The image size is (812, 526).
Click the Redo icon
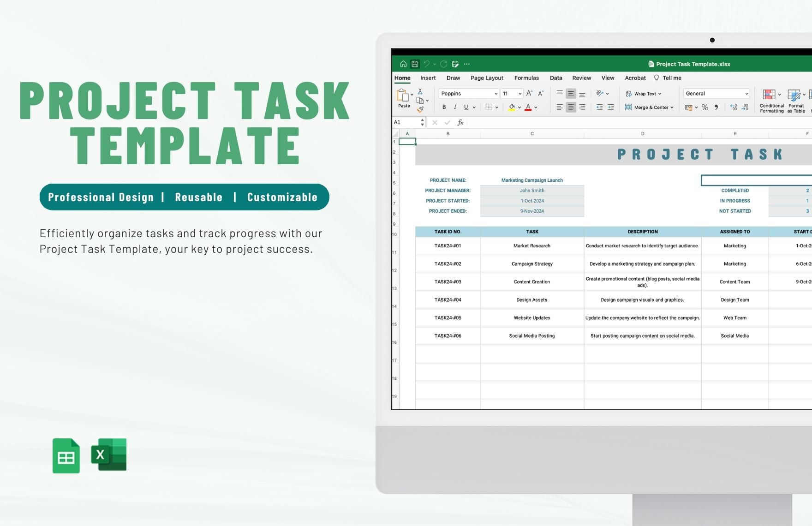coord(444,64)
